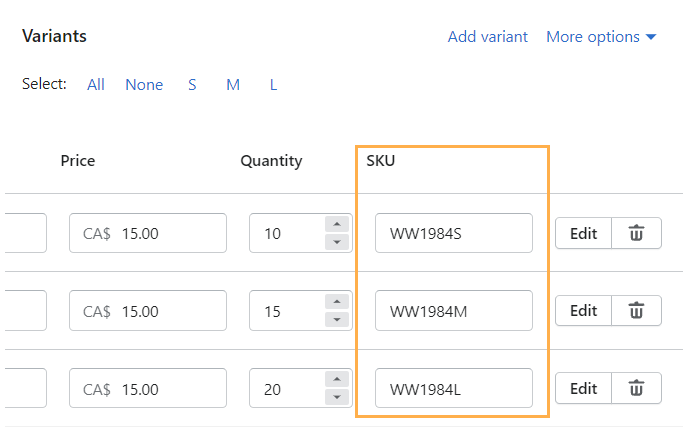Delete the WW1984M variant with trash icon
The height and width of the screenshot is (433, 683).
[636, 311]
